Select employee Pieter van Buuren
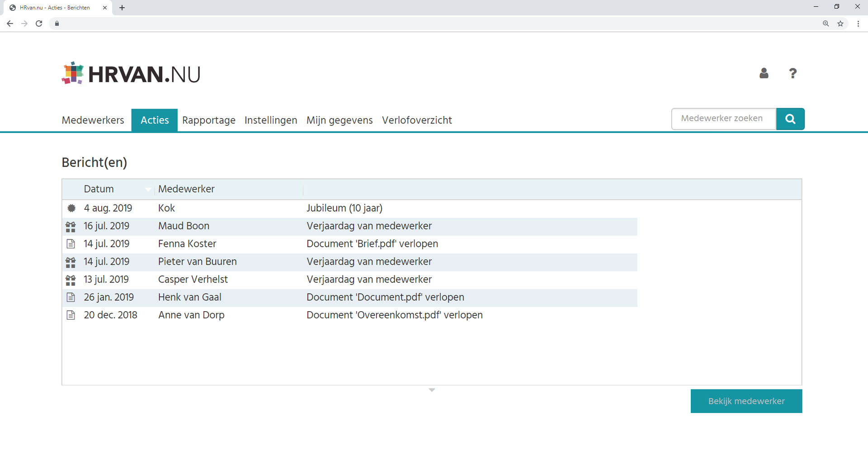 (x=197, y=262)
